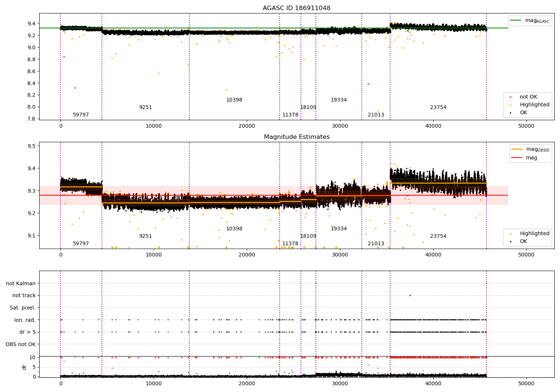This screenshot has height=392, width=560.
Task: Click the green mag AGASC line sample in the legend
Action: pyautogui.click(x=516, y=21)
